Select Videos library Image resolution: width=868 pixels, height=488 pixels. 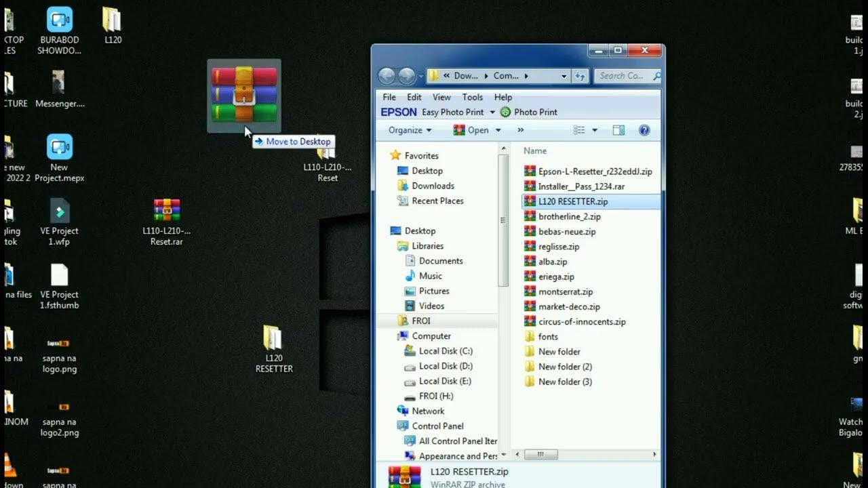coord(432,306)
